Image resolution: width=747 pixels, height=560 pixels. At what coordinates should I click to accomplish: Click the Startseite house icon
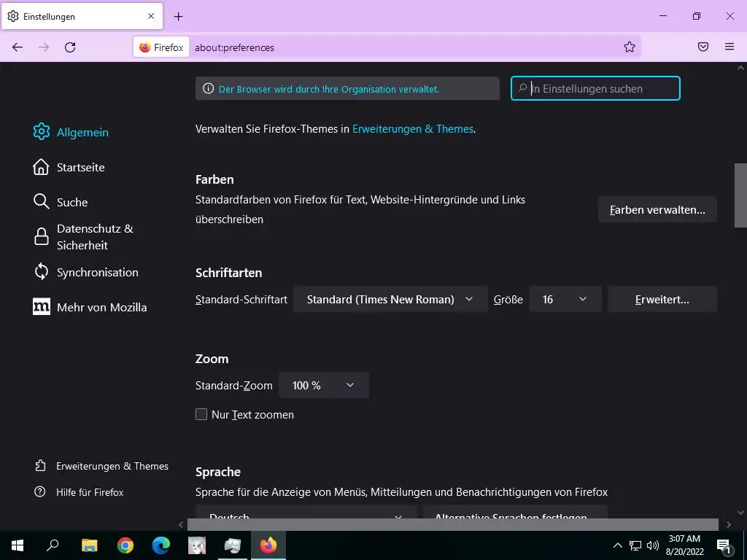[x=41, y=167]
